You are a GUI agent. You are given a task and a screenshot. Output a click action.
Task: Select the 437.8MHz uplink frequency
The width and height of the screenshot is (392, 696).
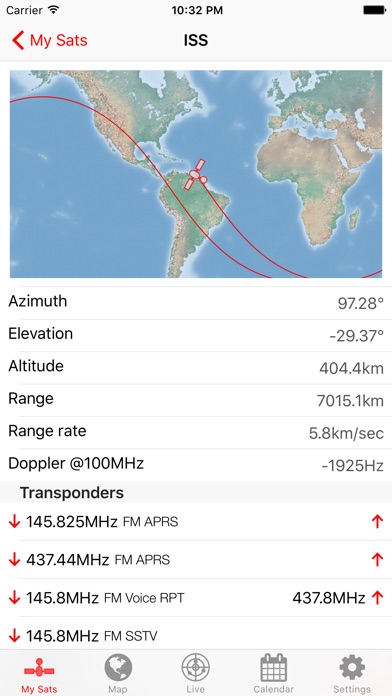(329, 598)
